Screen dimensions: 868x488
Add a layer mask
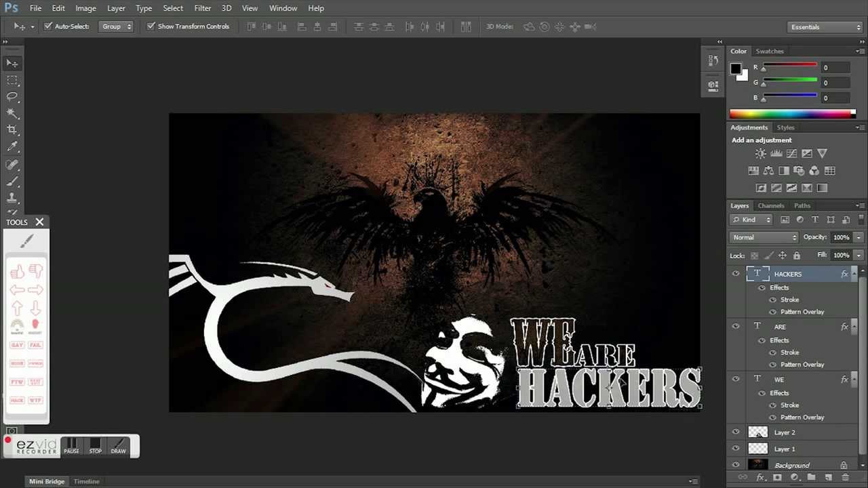(777, 478)
